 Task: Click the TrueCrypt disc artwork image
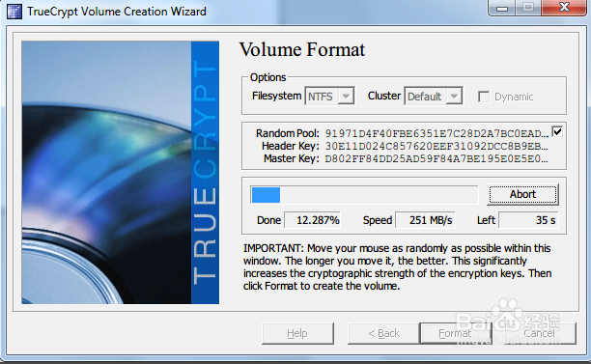pyautogui.click(x=121, y=173)
